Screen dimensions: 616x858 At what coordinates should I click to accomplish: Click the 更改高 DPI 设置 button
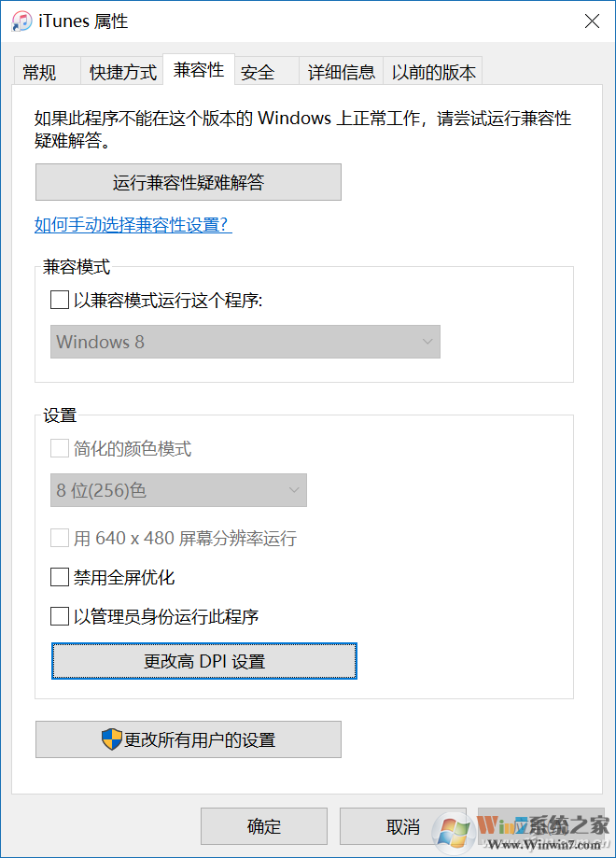(x=203, y=660)
